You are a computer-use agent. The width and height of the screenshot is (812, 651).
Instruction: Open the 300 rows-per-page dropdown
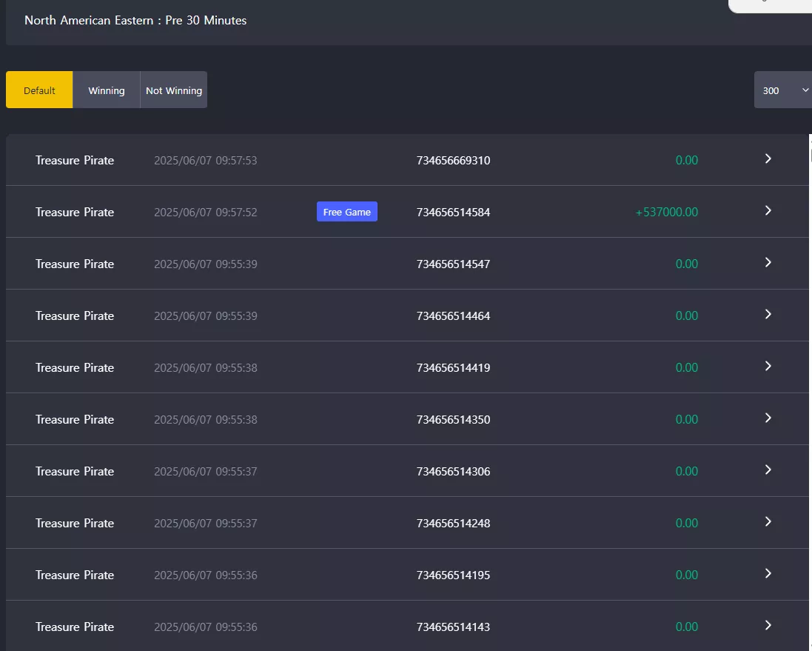click(x=783, y=90)
